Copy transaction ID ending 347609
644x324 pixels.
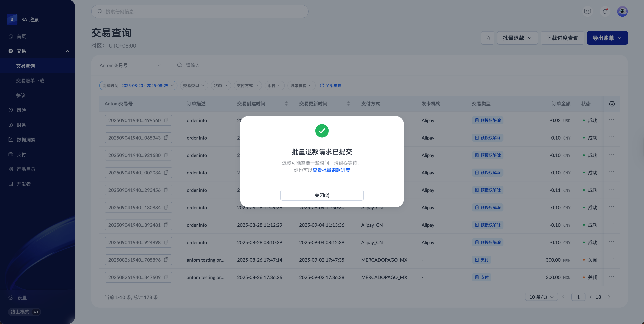(x=166, y=277)
